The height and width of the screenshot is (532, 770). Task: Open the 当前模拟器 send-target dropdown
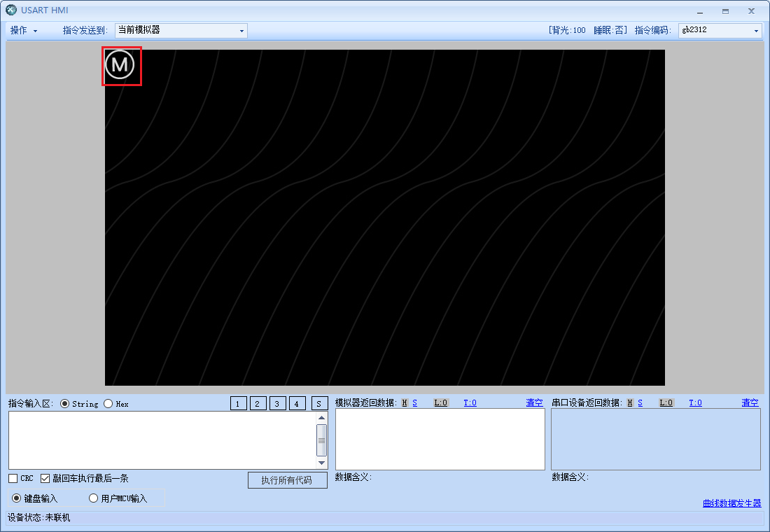click(x=241, y=30)
